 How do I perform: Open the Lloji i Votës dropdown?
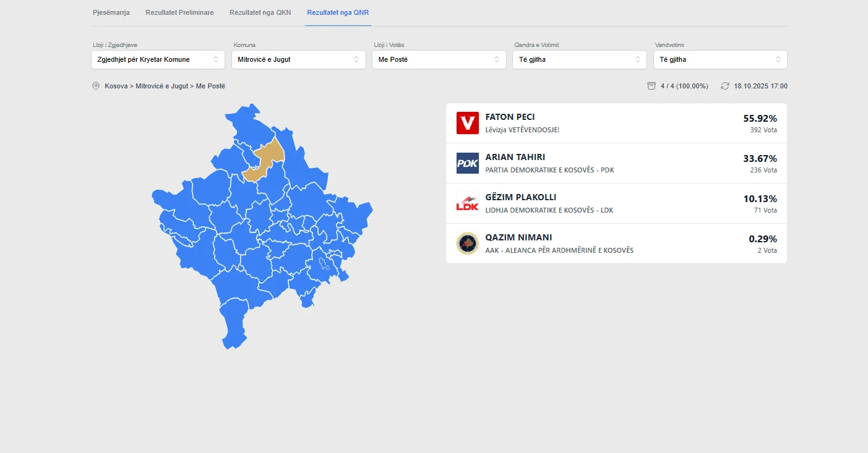click(439, 59)
